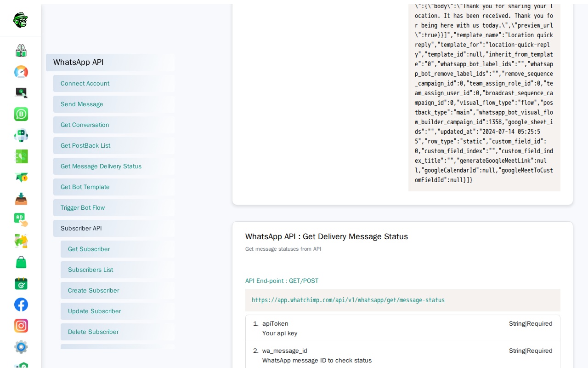
Task: Click the wa_message_id parameter row
Action: [x=403, y=356]
